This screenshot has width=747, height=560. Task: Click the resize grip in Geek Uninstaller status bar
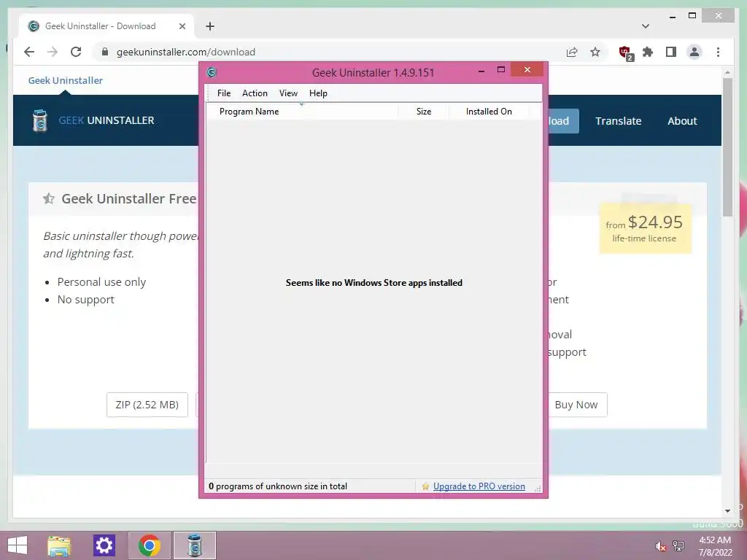[x=538, y=488]
